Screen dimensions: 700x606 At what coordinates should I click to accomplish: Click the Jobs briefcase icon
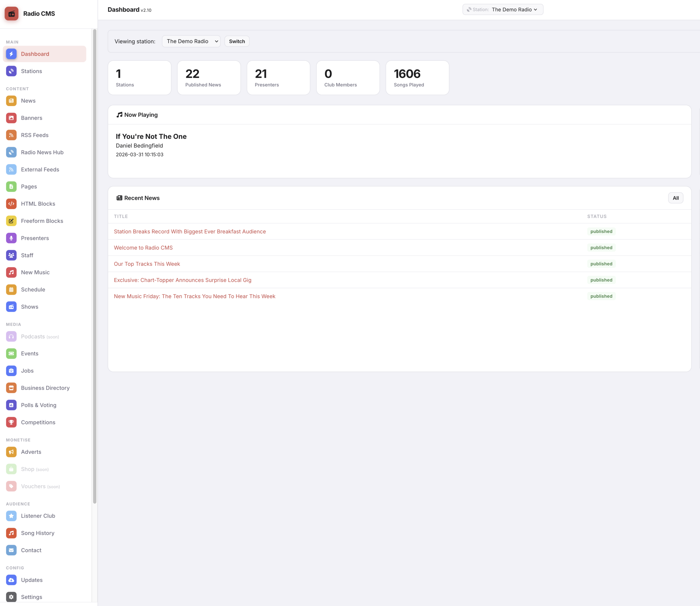[11, 371]
